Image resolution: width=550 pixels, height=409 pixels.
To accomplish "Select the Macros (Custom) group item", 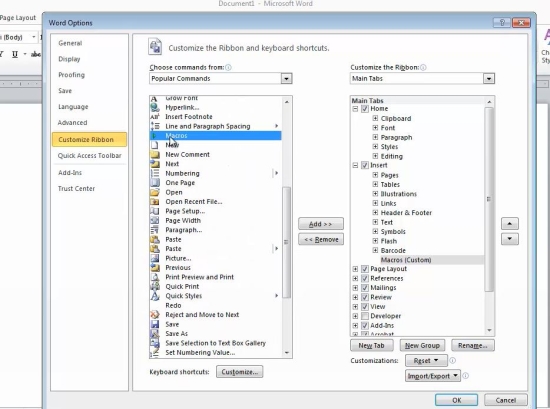I will (x=406, y=260).
